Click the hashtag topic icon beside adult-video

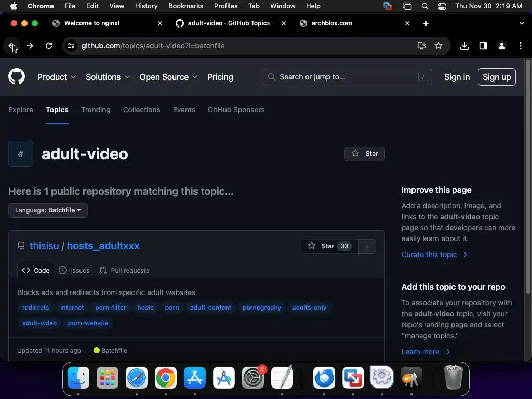click(x=21, y=154)
